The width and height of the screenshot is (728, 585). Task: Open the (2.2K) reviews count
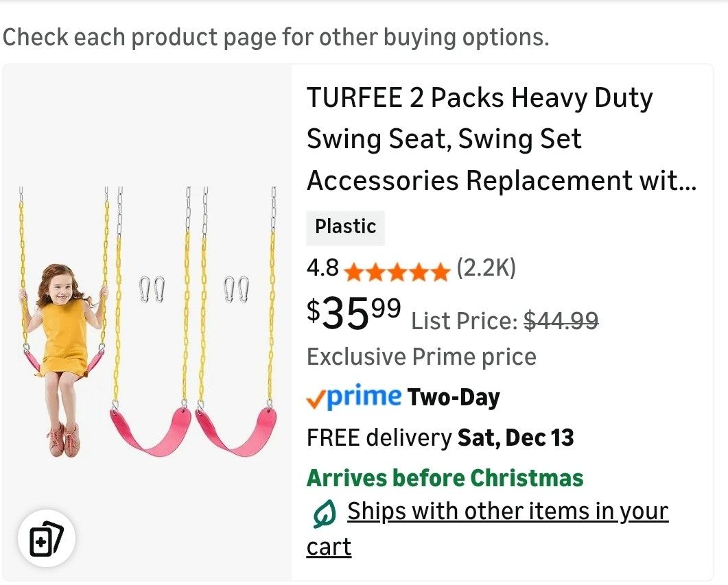486,268
